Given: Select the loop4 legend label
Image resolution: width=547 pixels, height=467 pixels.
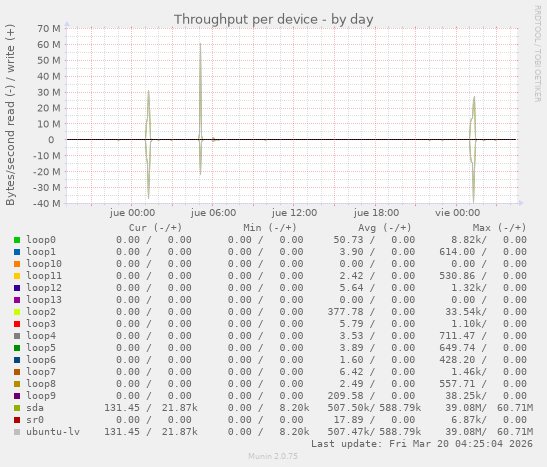Looking at the screenshot, I should pos(41,336).
